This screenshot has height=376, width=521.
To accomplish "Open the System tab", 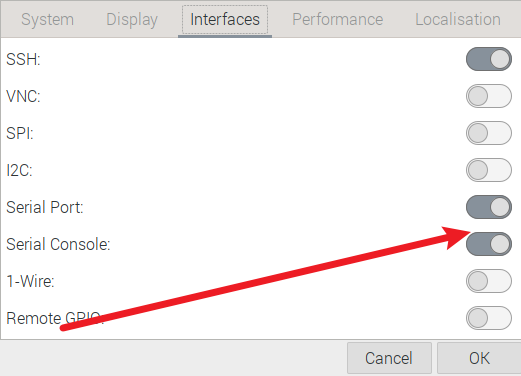I will pos(47,19).
